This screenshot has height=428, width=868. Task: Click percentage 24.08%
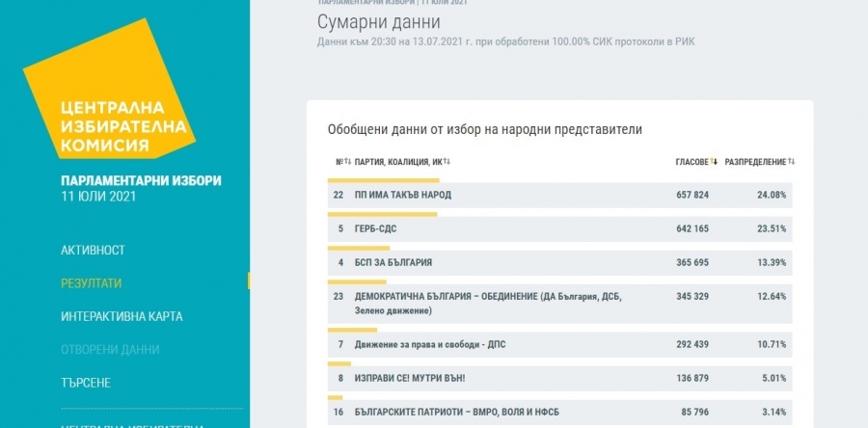(x=772, y=195)
